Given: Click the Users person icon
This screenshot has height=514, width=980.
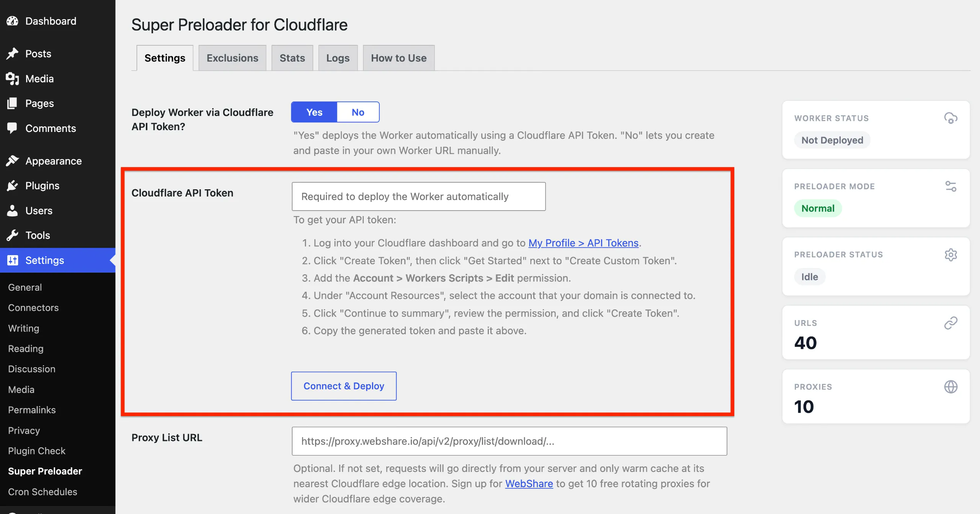Looking at the screenshot, I should [x=12, y=210].
